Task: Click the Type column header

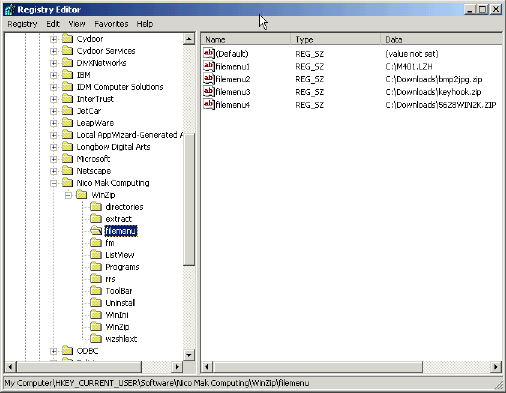Action: (x=335, y=40)
